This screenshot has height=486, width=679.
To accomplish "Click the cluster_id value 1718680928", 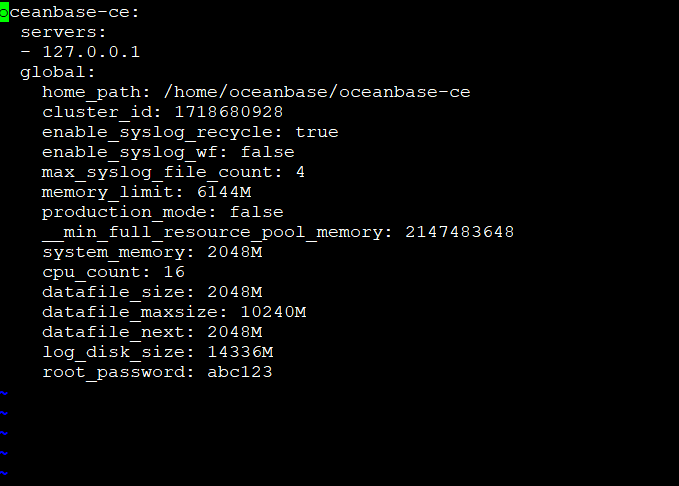I will click(229, 112).
